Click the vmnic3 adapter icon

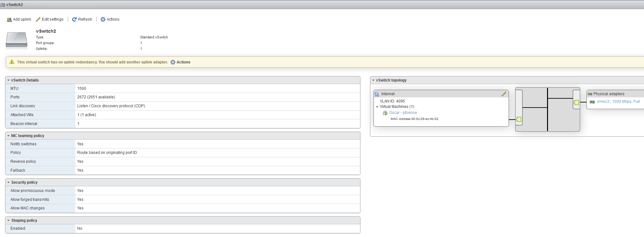point(592,102)
